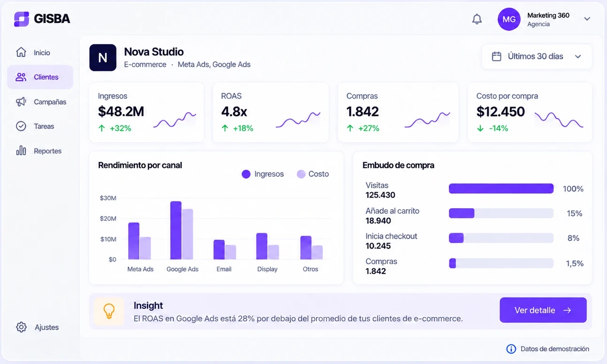Screen dimensions: 607x364
Task: Click the $48.2M Ingresos value
Action: pos(121,112)
